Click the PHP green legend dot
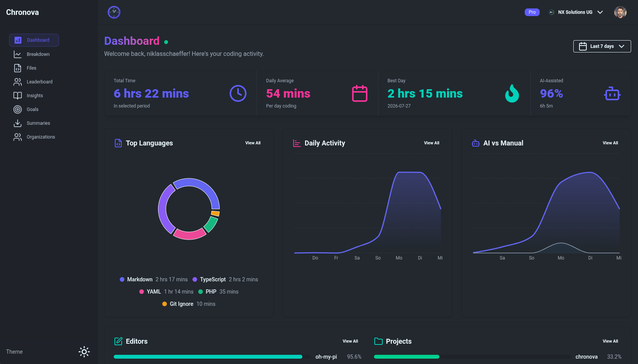The image size is (638, 364). pyautogui.click(x=201, y=292)
